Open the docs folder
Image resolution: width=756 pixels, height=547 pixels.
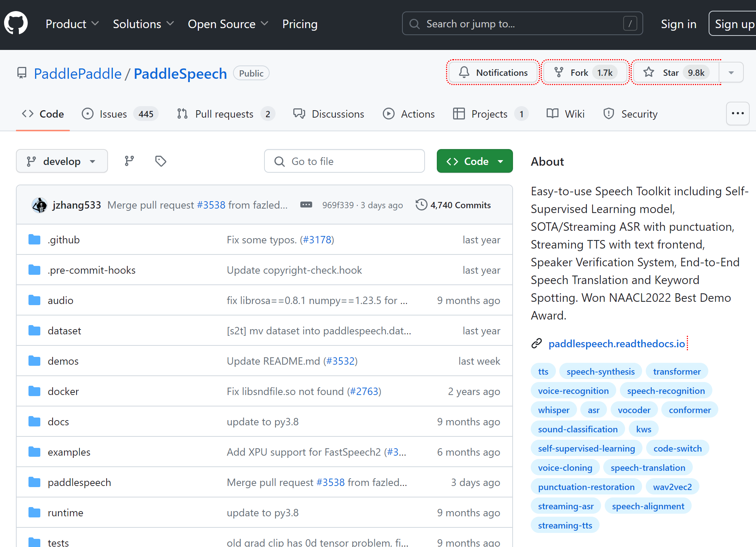(58, 422)
